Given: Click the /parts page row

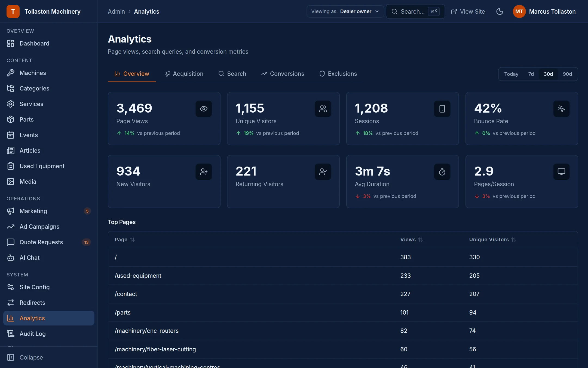Looking at the screenshot, I should 343,312.
